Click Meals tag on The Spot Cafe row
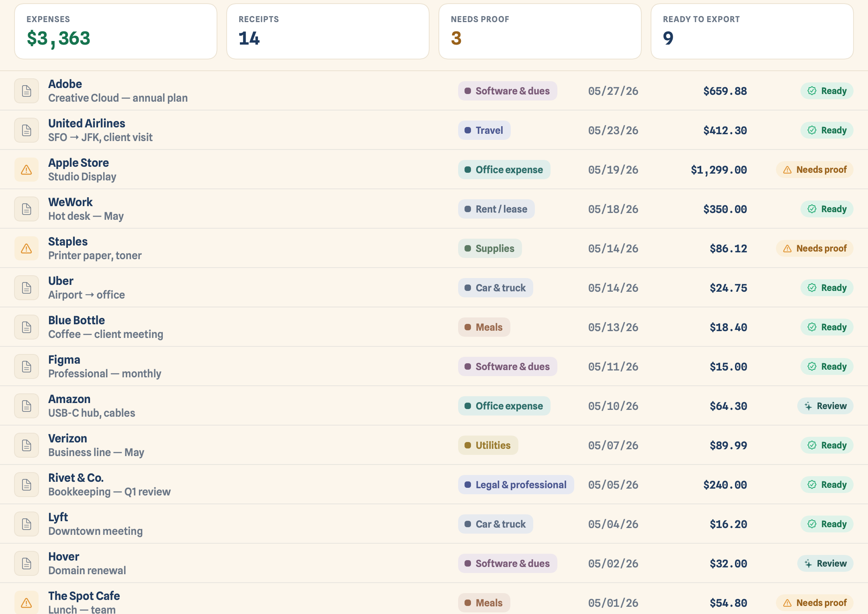Viewport: 868px width, 614px height. pyautogui.click(x=484, y=603)
